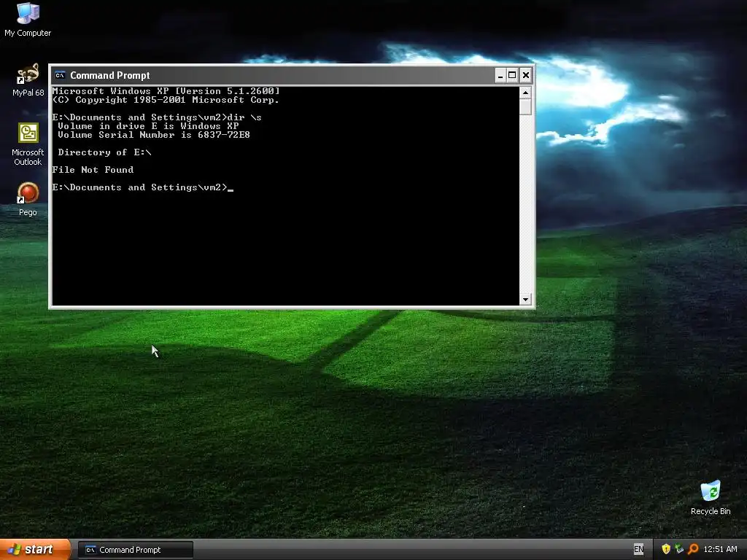Click the Copyright 1985-2001 Microsoft Corp. line
The height and width of the screenshot is (560, 747).
(x=166, y=100)
